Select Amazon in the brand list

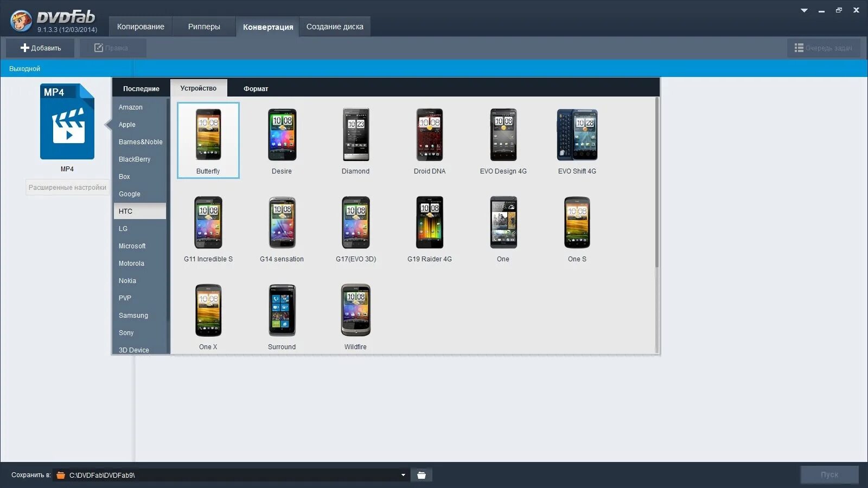coord(140,107)
